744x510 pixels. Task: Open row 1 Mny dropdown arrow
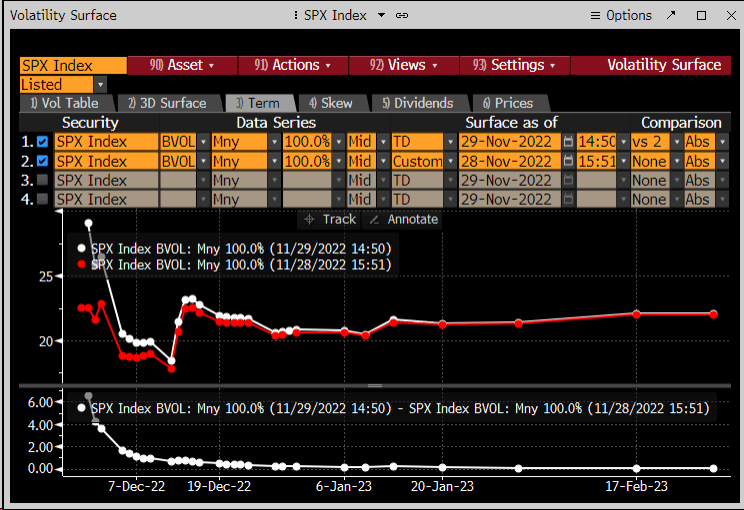click(x=274, y=141)
